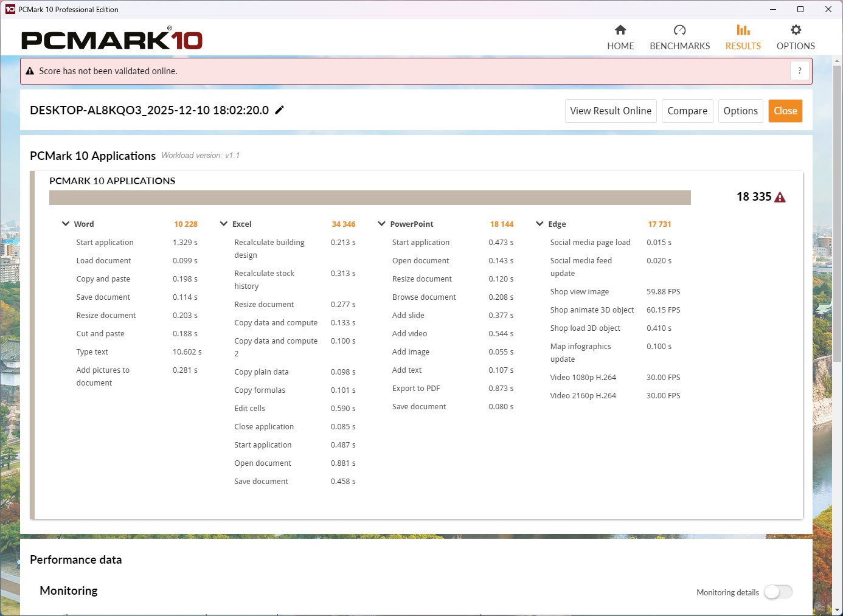The image size is (843, 616).
Task: Click the Results bar chart icon
Action: (x=743, y=30)
